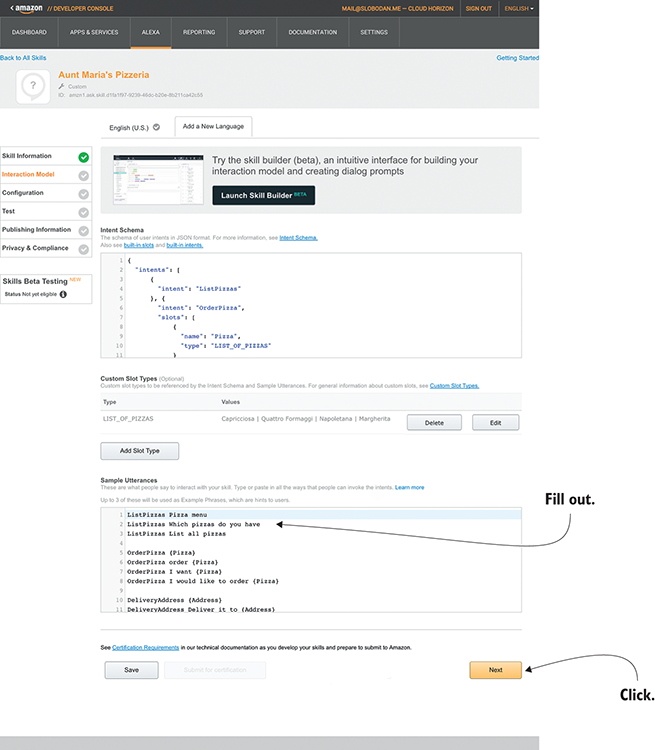Click the green check next to Skill Information
655x750 pixels.
click(x=83, y=157)
